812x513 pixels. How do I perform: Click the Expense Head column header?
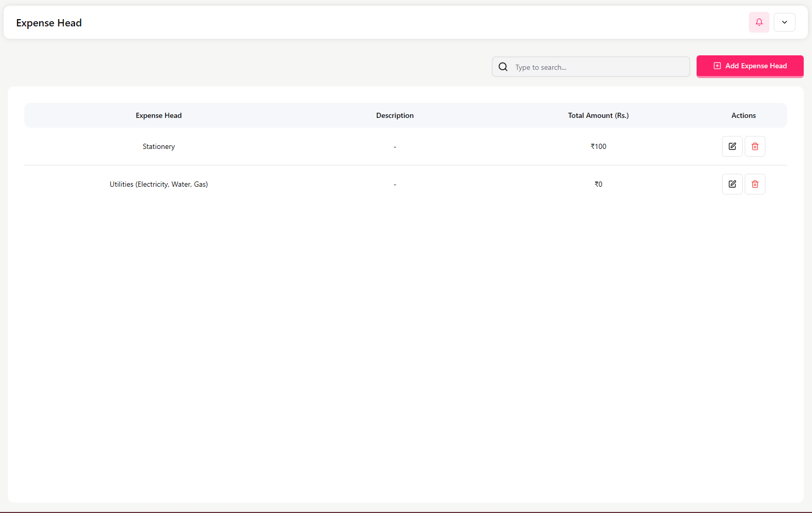pyautogui.click(x=158, y=115)
